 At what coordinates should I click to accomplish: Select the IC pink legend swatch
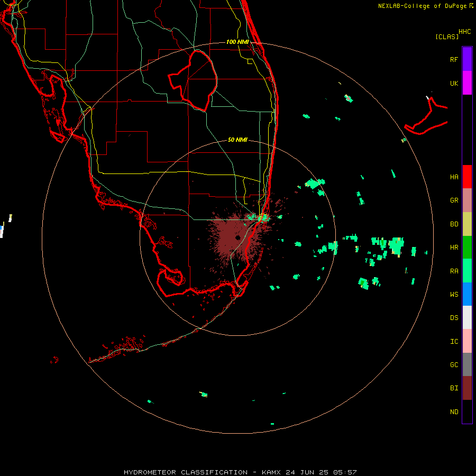point(467,341)
